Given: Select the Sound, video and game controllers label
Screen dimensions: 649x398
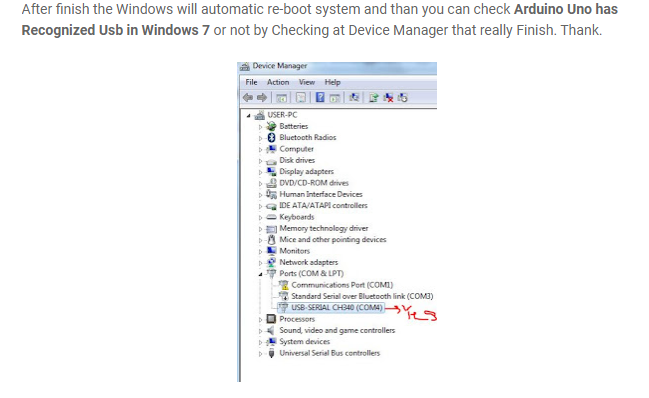Looking at the screenshot, I should click(337, 330).
